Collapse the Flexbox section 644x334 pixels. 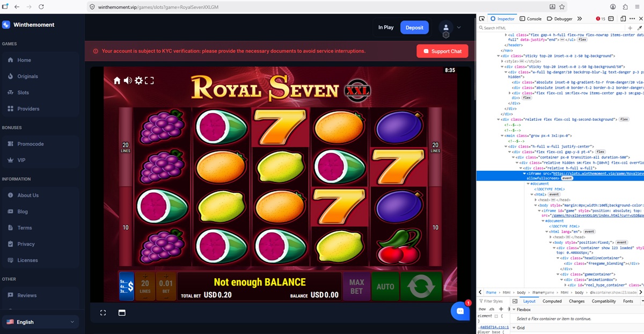514,310
